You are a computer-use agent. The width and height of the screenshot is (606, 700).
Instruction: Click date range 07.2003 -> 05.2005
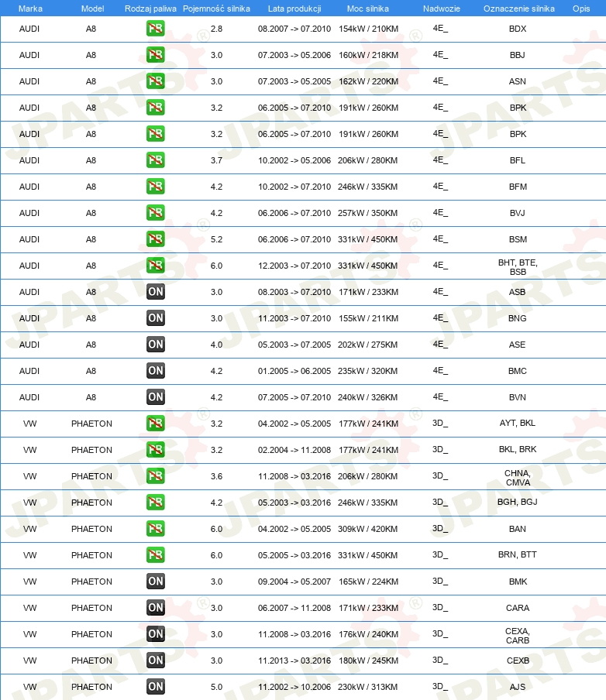pos(294,81)
